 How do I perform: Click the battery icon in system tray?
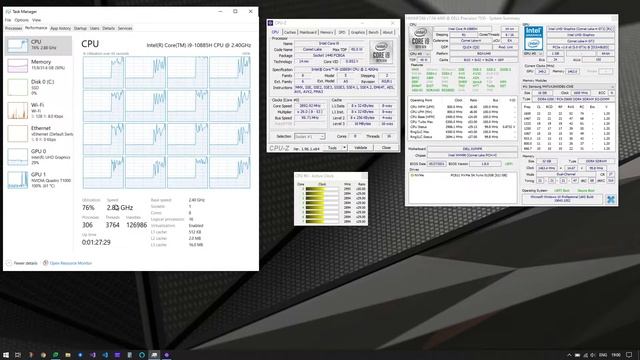pyautogui.click(x=578, y=355)
